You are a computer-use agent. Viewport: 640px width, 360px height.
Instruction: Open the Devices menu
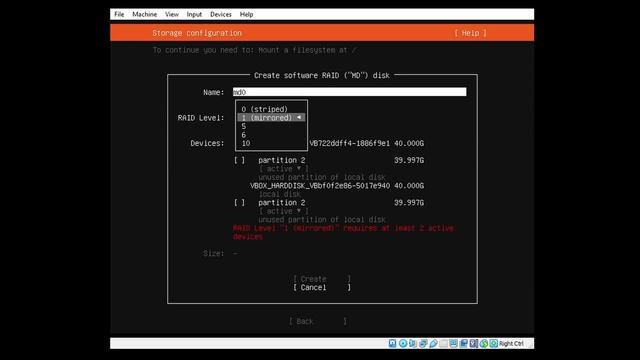[221, 14]
